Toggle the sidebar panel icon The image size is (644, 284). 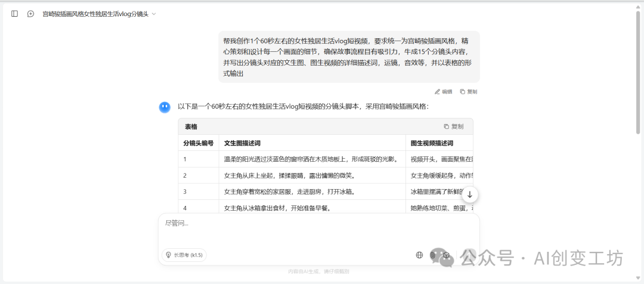click(x=14, y=14)
